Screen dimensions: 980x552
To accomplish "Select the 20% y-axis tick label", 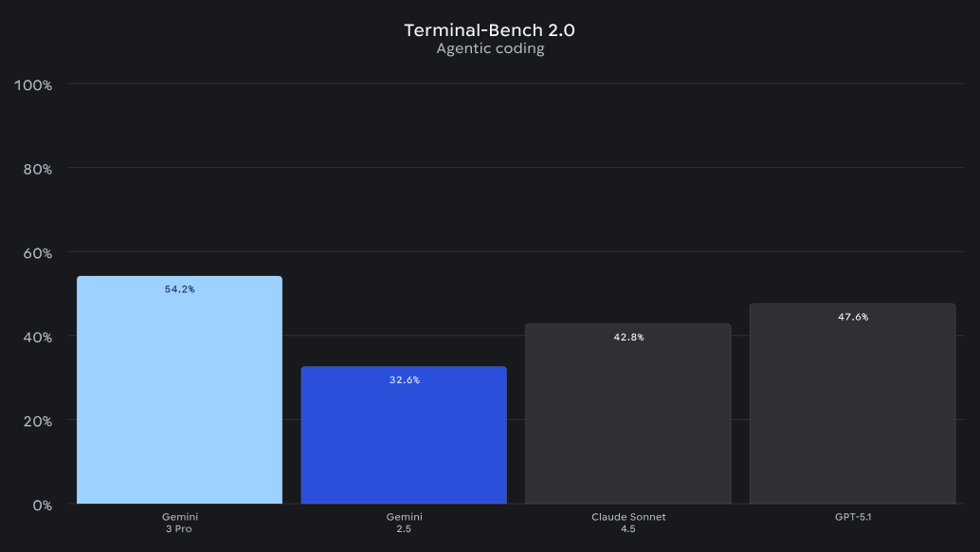I will tap(36, 421).
